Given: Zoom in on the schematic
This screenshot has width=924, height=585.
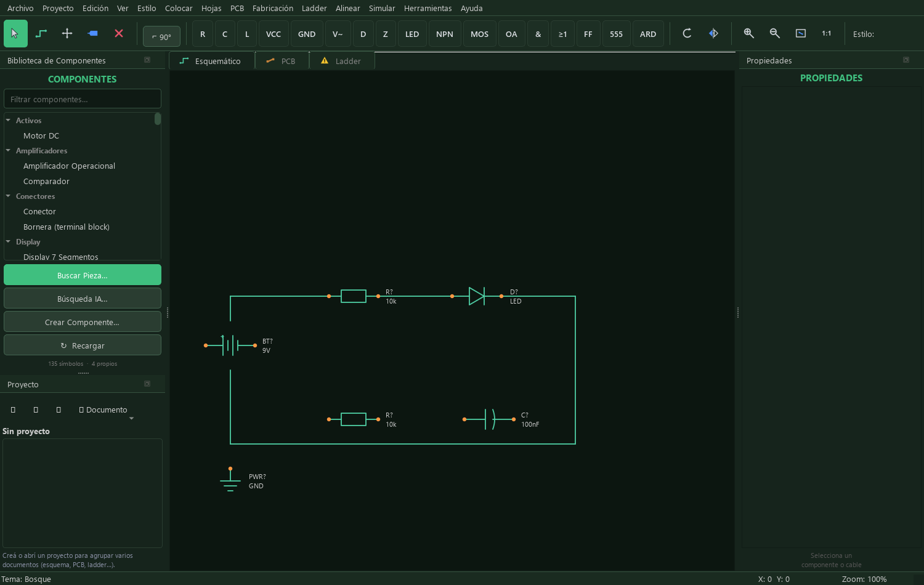Looking at the screenshot, I should (749, 33).
